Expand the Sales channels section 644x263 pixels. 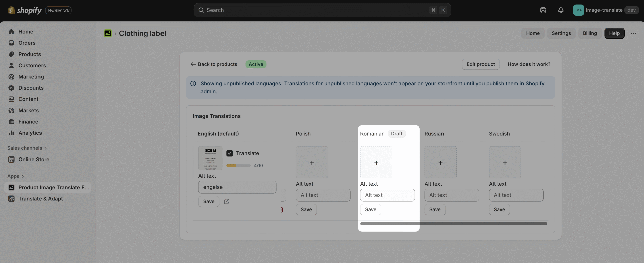(46, 148)
